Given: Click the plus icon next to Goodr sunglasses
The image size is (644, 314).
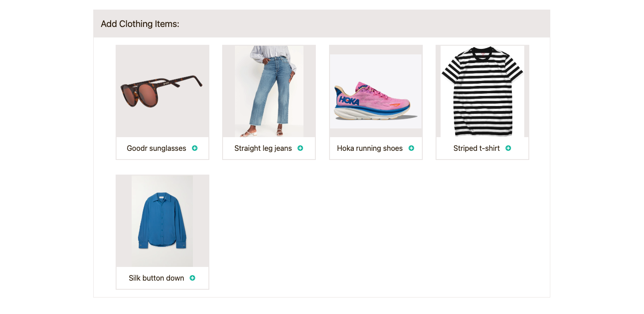Looking at the screenshot, I should coord(195,148).
